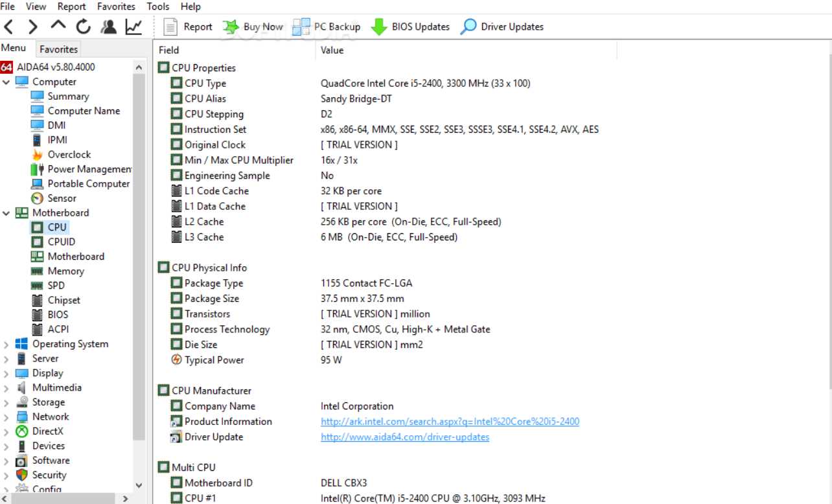Click the DirectX Xbox icon

click(x=21, y=431)
